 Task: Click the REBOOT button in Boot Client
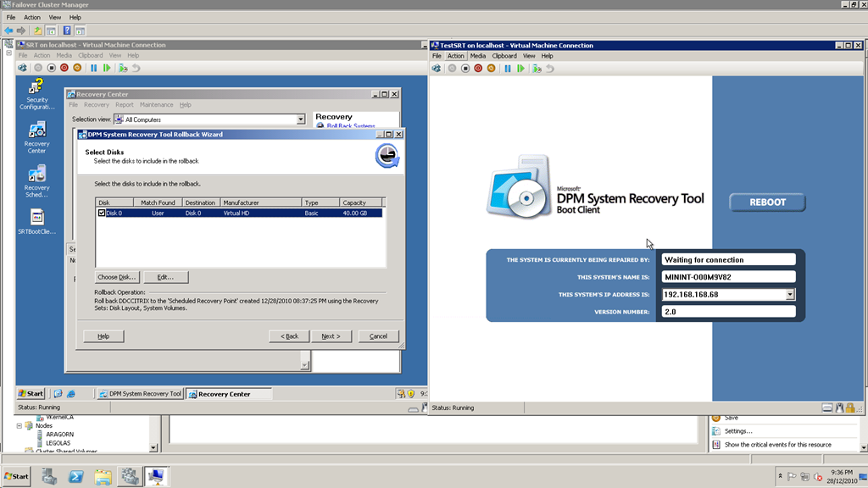coord(767,202)
